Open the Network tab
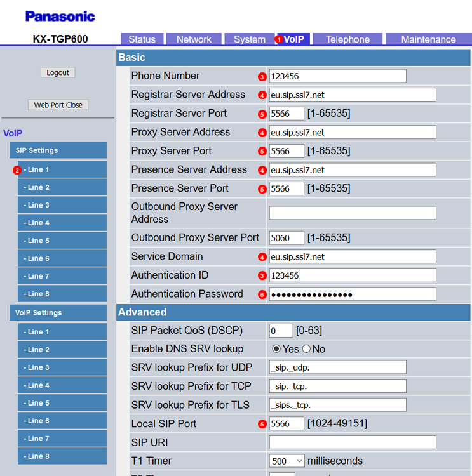The width and height of the screenshot is (472, 476). click(194, 39)
